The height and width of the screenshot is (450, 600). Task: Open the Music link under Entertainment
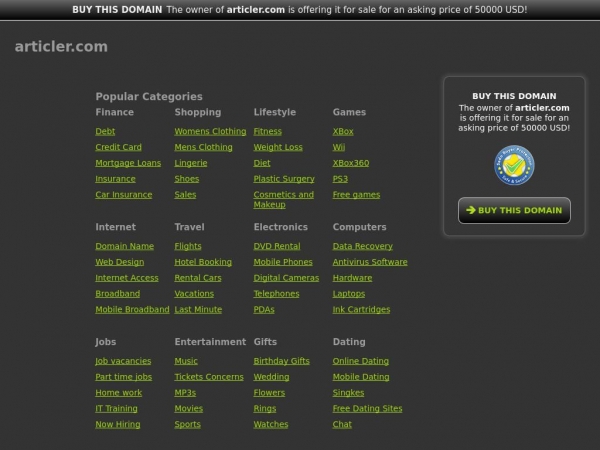(186, 361)
